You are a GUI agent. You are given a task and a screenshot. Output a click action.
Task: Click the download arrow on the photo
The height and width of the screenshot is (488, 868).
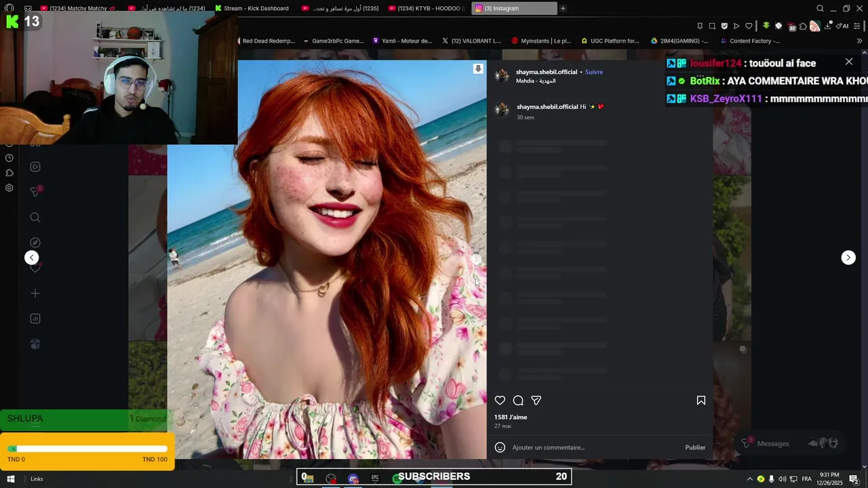[x=478, y=68]
